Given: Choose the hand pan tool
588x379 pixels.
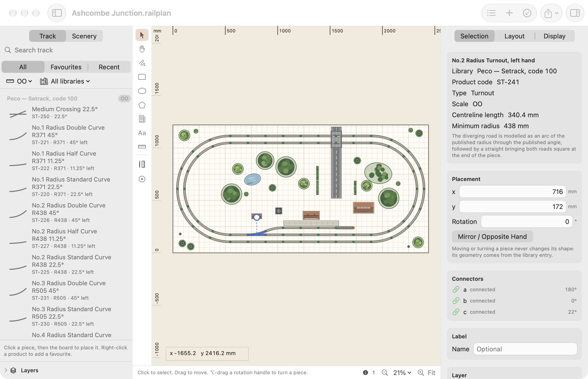Looking at the screenshot, I should coord(142,49).
